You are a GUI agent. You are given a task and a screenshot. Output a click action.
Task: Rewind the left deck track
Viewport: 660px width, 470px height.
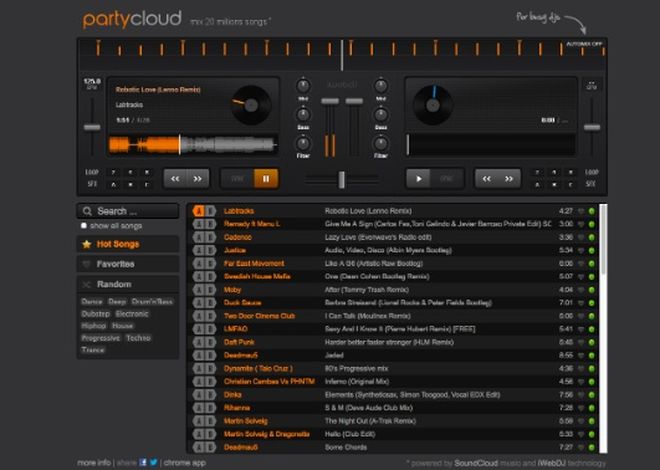pyautogui.click(x=175, y=179)
